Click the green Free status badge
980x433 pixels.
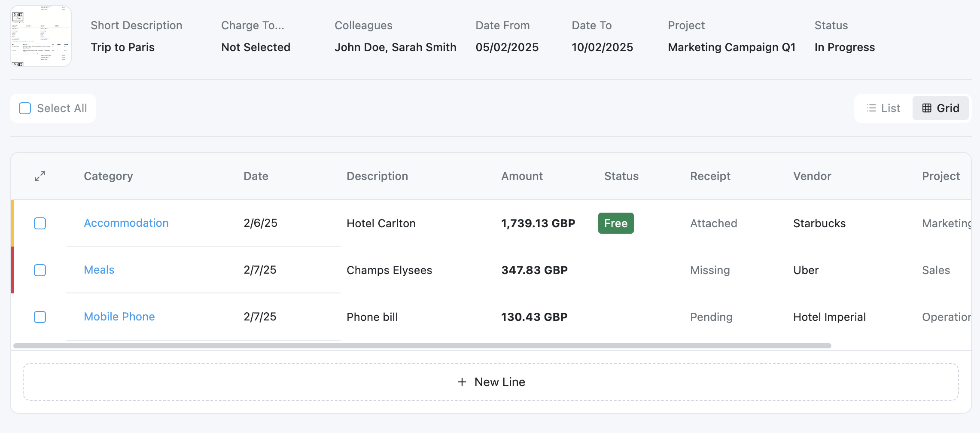tap(616, 223)
